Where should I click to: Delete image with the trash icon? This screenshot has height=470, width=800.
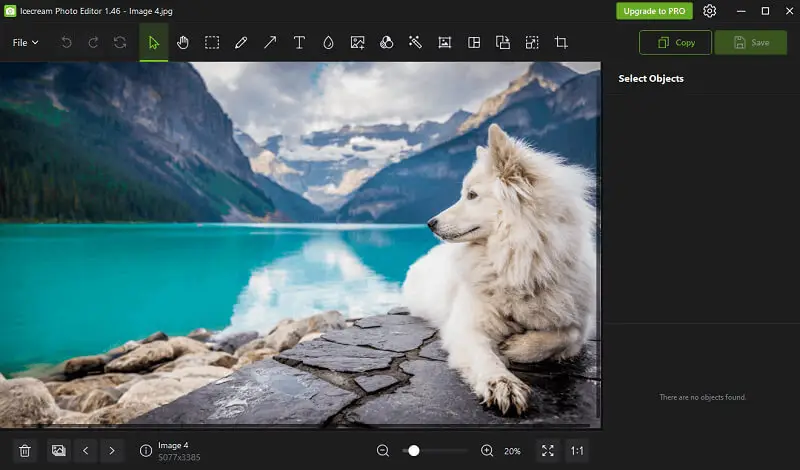pyautogui.click(x=25, y=451)
